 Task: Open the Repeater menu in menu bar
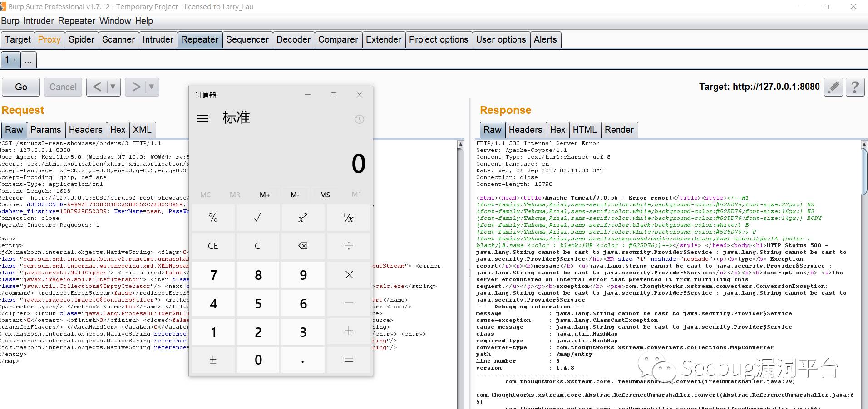(x=77, y=21)
